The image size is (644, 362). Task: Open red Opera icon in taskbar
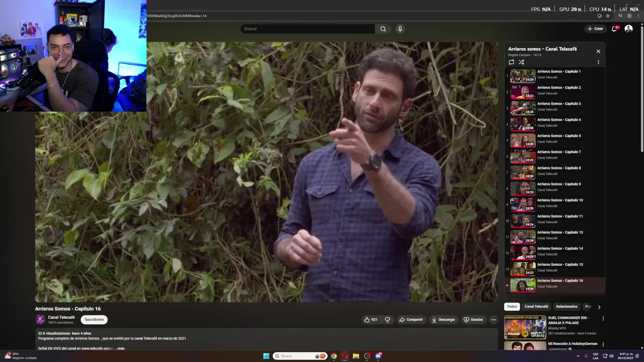(x=345, y=356)
